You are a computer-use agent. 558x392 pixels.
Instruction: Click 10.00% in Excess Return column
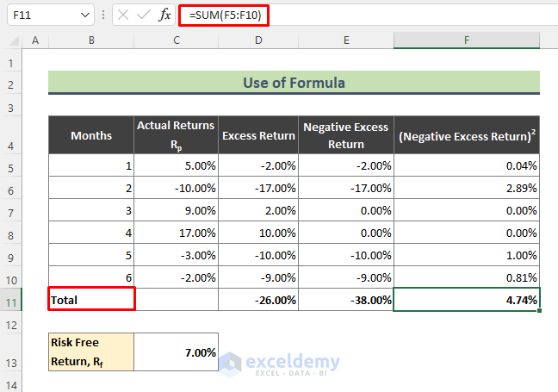(258, 233)
